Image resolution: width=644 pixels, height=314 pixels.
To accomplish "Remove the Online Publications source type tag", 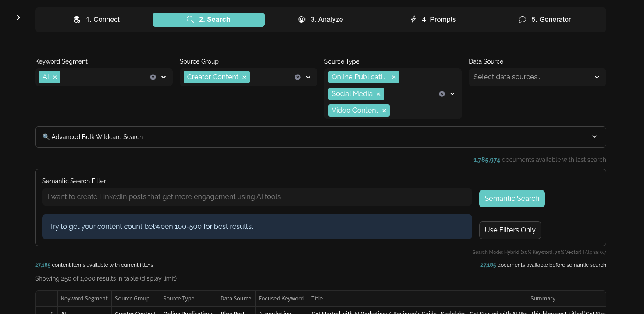I will click(394, 77).
